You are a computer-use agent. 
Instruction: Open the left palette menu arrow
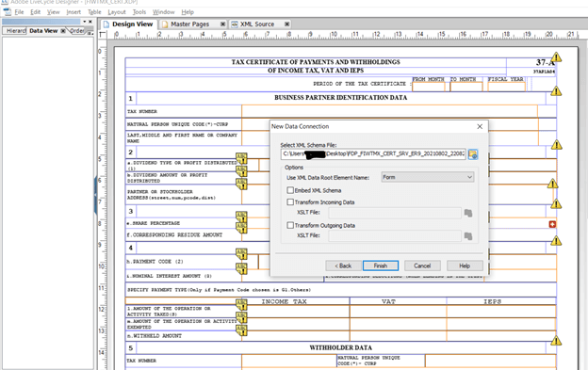click(85, 22)
